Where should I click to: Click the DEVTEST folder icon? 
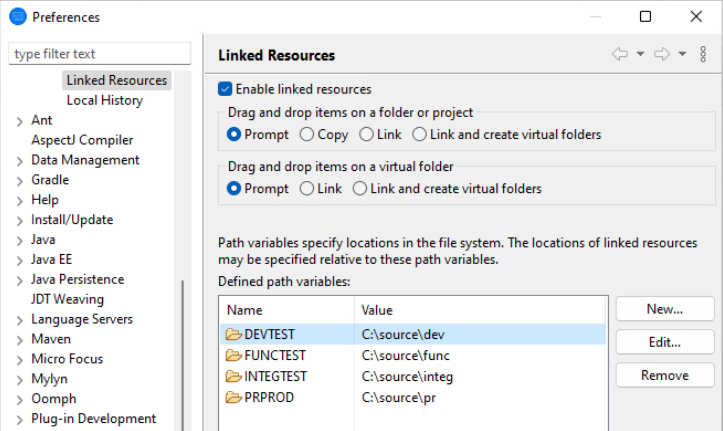pos(234,335)
